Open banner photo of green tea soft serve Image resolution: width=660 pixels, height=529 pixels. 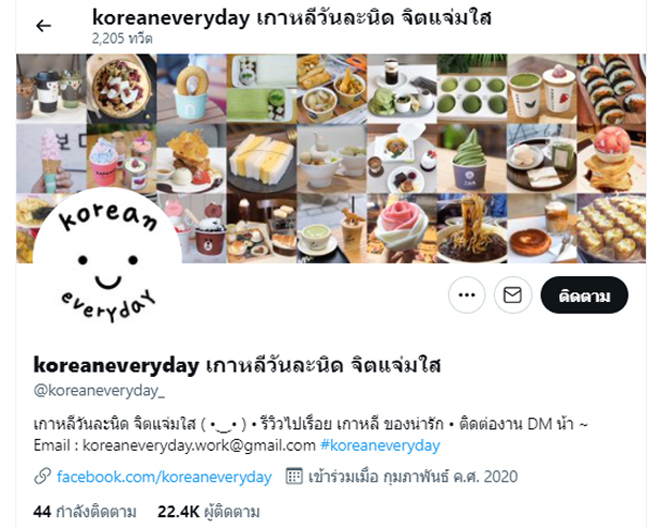[471, 159]
